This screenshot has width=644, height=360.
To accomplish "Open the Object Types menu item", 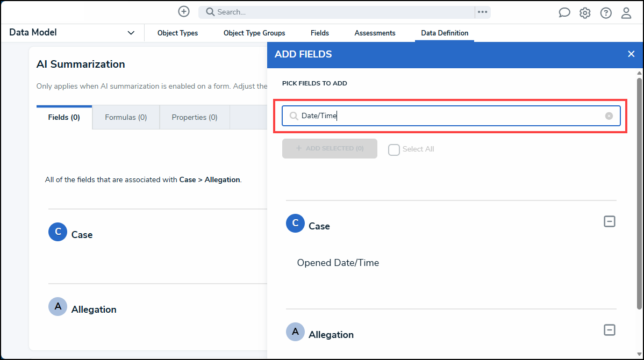I will coord(177,33).
